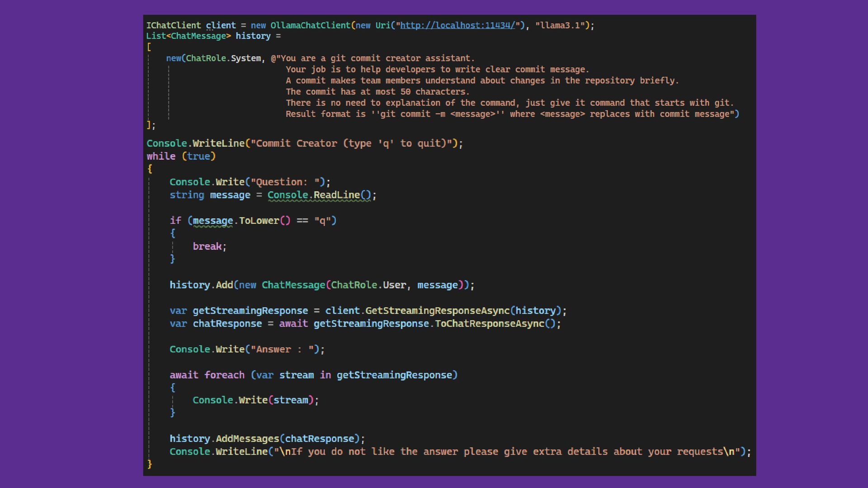868x488 pixels.
Task: Click the ToChatResponseAsync method name
Action: click(x=490, y=324)
